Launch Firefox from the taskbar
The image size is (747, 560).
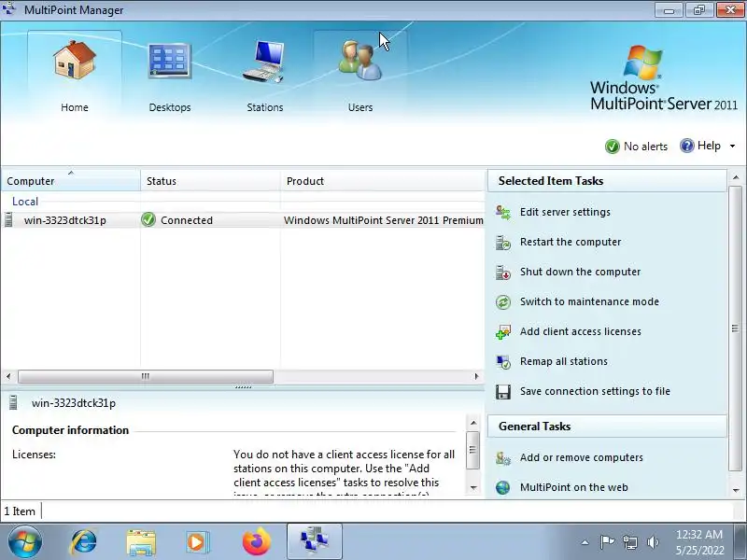[x=257, y=541]
